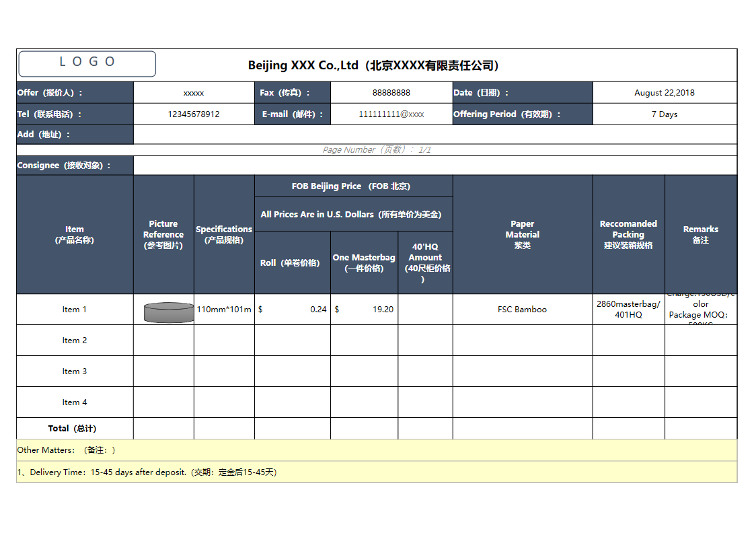The image size is (756, 535).
Task: Click the Total (总计) row label
Action: tap(75, 429)
